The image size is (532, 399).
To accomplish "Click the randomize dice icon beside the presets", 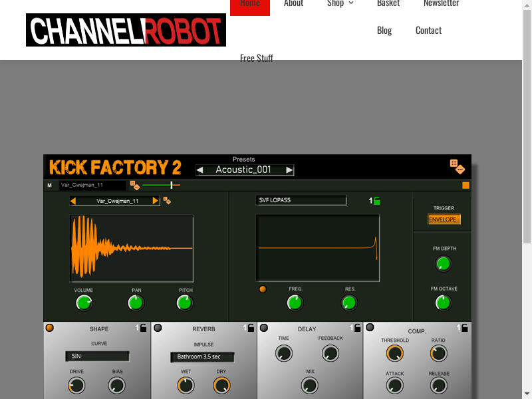I will (457, 166).
